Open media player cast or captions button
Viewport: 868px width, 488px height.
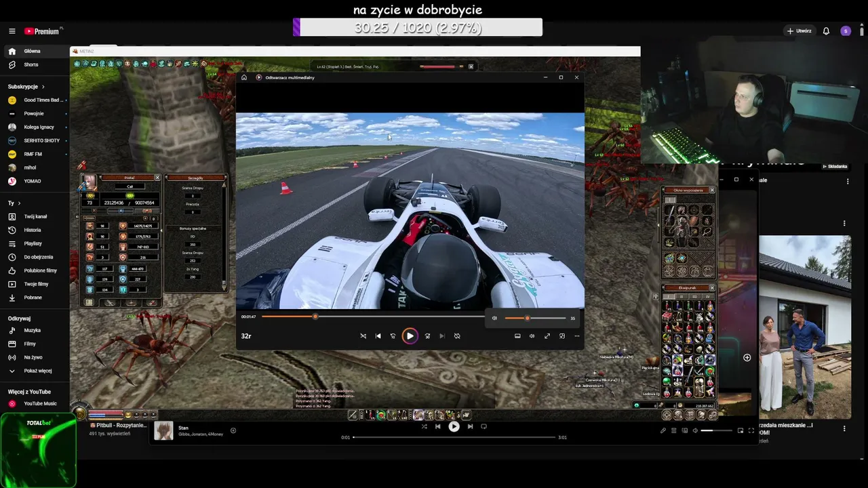(517, 335)
